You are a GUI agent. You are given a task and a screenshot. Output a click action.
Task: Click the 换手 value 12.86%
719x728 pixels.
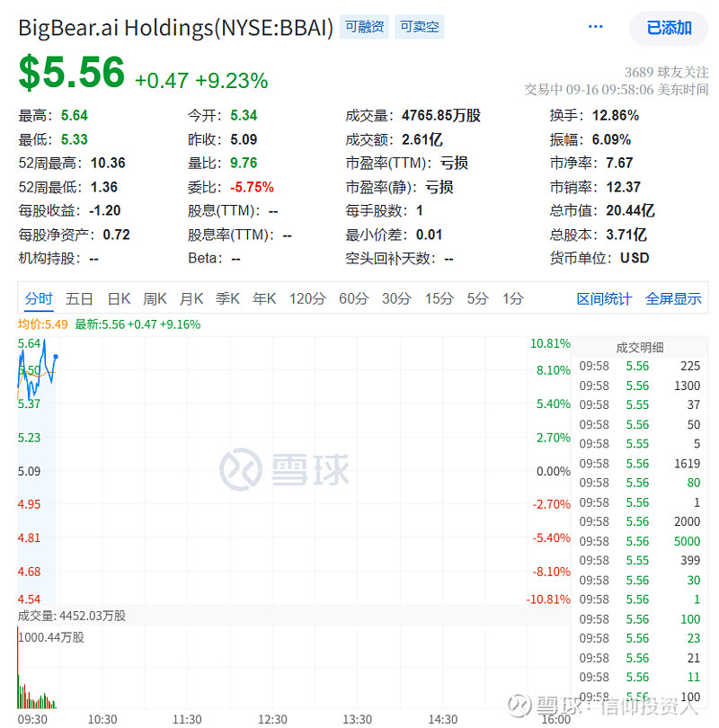616,116
